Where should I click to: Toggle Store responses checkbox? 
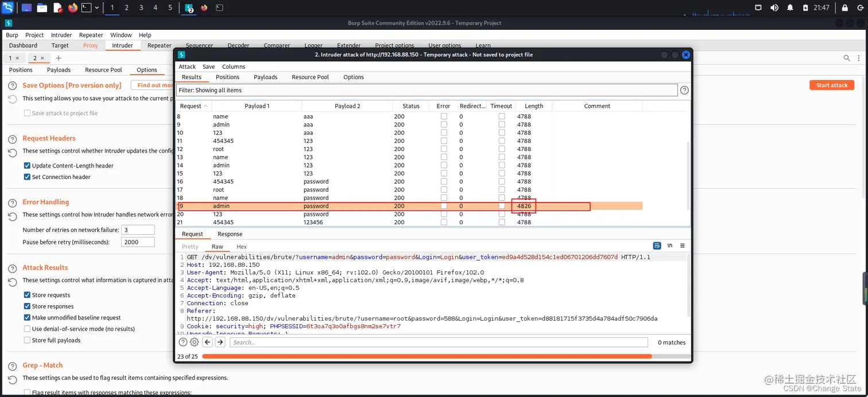27,306
